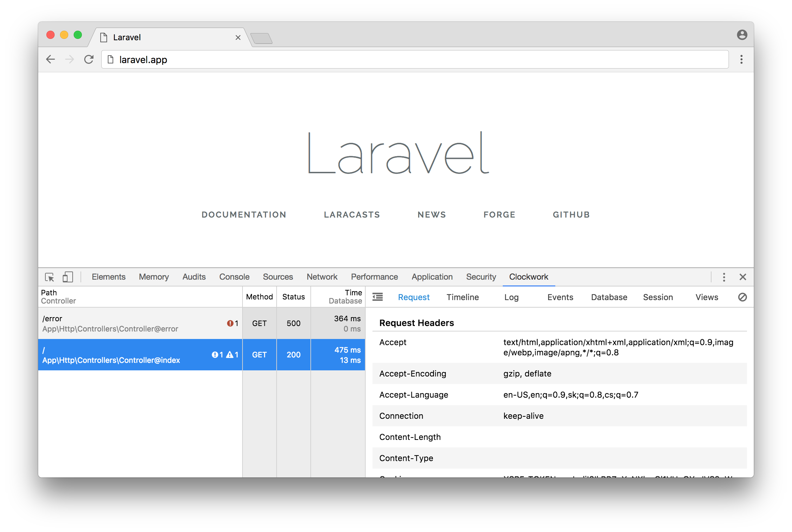The width and height of the screenshot is (792, 532).
Task: Click the 500 status cell
Action: pyautogui.click(x=293, y=323)
